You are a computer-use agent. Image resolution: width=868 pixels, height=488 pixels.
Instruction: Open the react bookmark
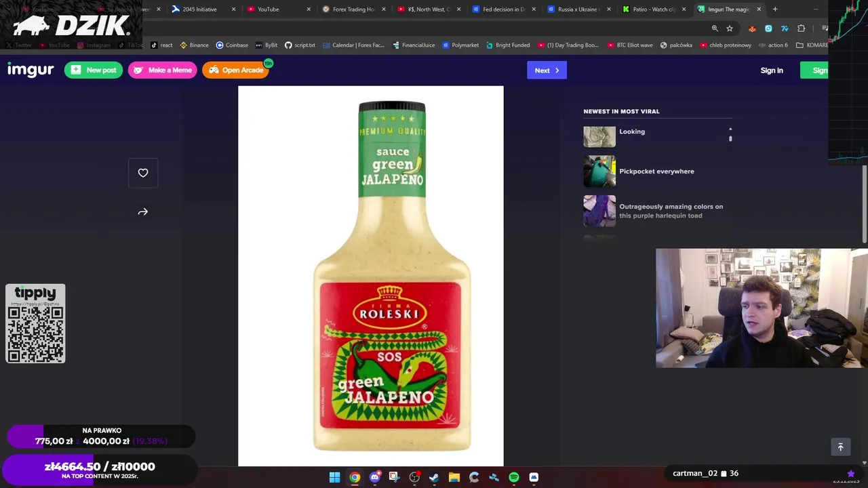pos(161,45)
